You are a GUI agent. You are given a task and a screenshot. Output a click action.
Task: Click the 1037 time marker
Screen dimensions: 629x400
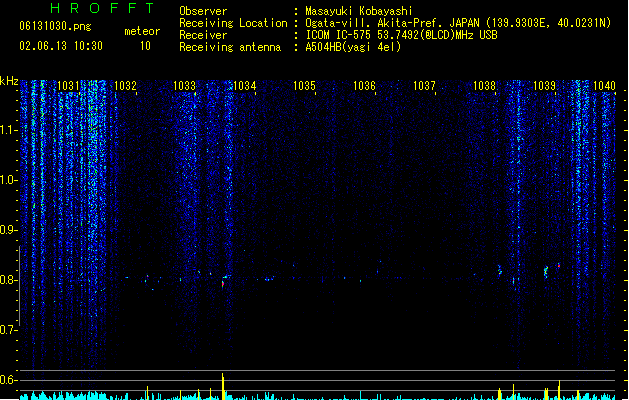pos(424,86)
